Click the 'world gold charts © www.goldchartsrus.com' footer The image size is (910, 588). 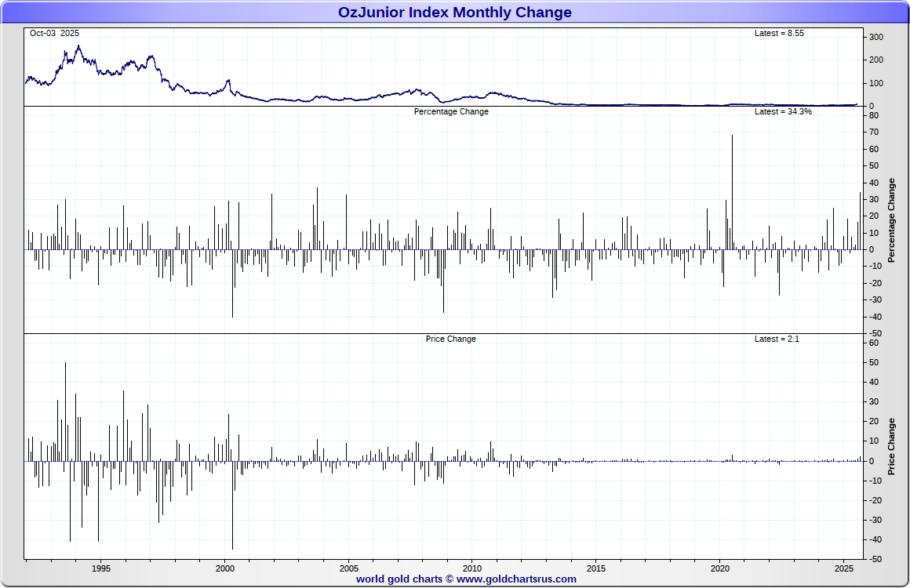click(466, 579)
